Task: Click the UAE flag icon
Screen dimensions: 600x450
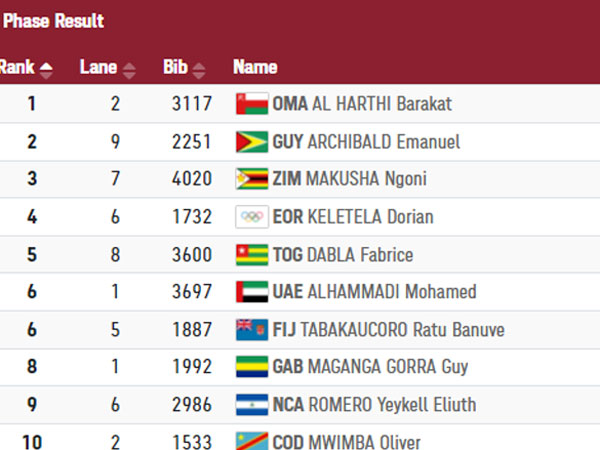Action: click(251, 292)
